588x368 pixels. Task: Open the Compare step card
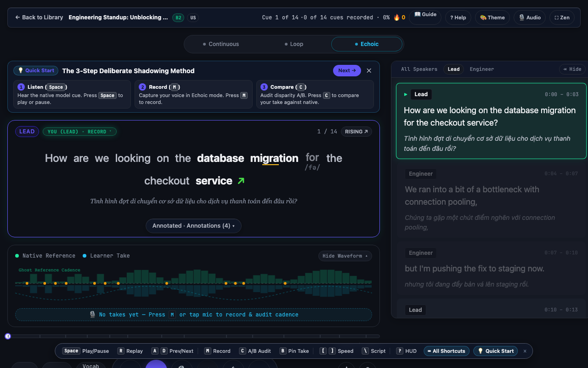(x=315, y=94)
